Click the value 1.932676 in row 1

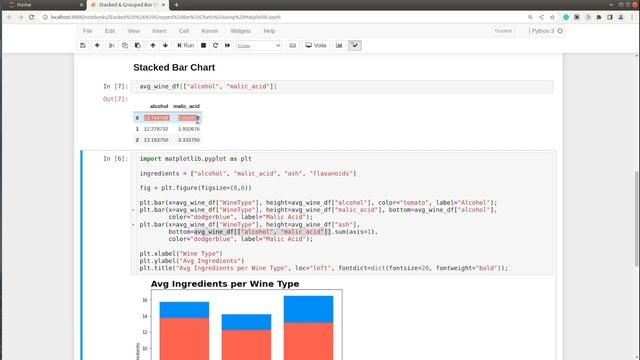[189, 129]
